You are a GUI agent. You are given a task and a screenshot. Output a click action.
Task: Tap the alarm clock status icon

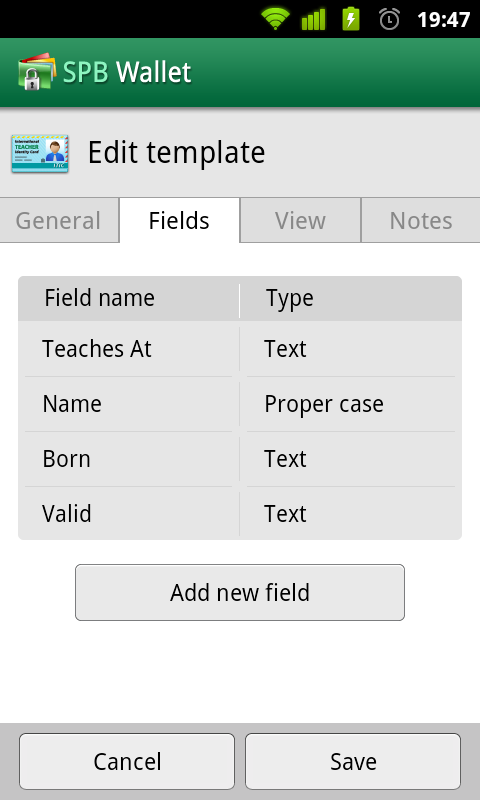pyautogui.click(x=390, y=19)
